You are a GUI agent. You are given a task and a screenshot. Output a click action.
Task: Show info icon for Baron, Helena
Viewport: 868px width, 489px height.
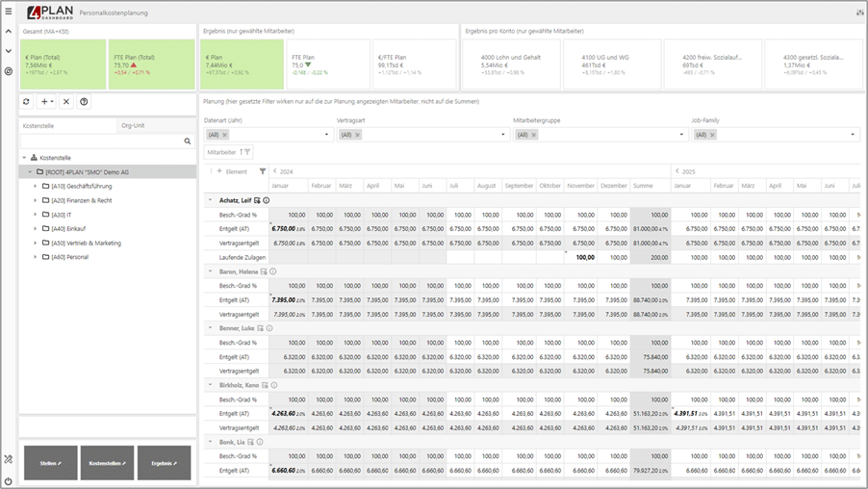click(273, 271)
